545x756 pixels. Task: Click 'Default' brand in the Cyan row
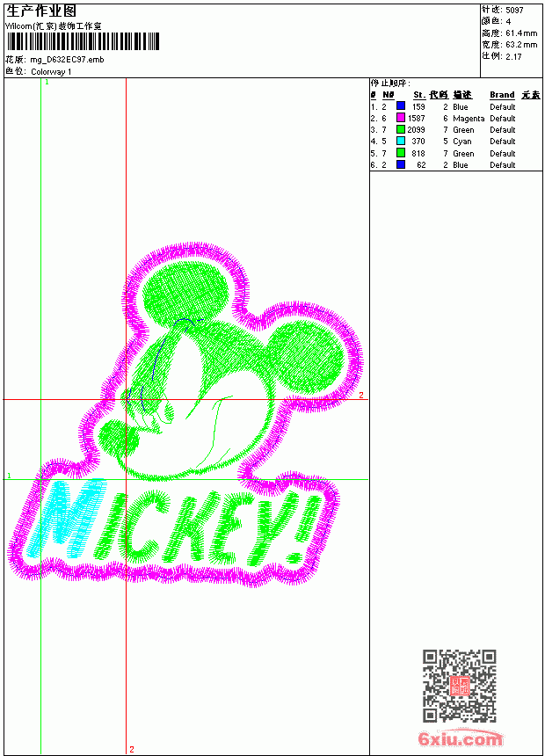503,142
